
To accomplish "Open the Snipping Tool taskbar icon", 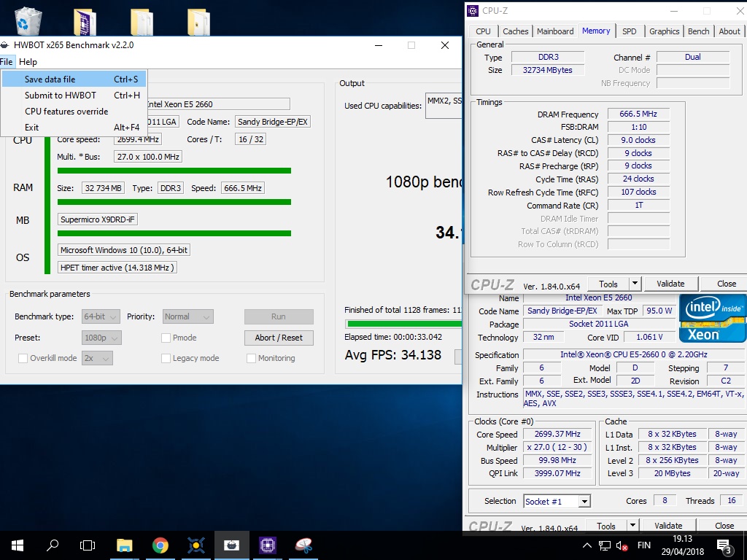I will pyautogui.click(x=303, y=545).
